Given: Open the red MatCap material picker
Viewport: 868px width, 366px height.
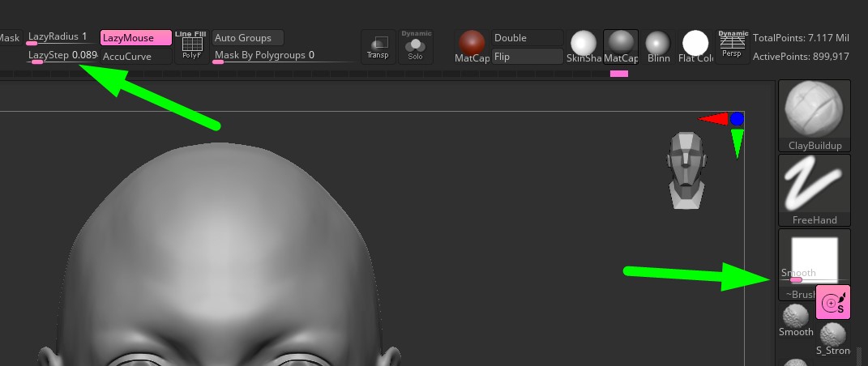Looking at the screenshot, I should pos(472,47).
